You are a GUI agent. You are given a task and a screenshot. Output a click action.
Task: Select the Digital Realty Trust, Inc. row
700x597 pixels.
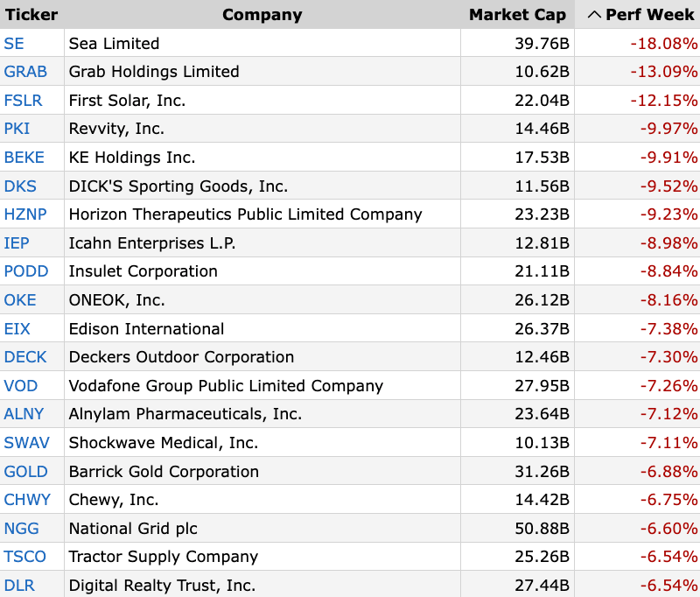tap(350, 584)
